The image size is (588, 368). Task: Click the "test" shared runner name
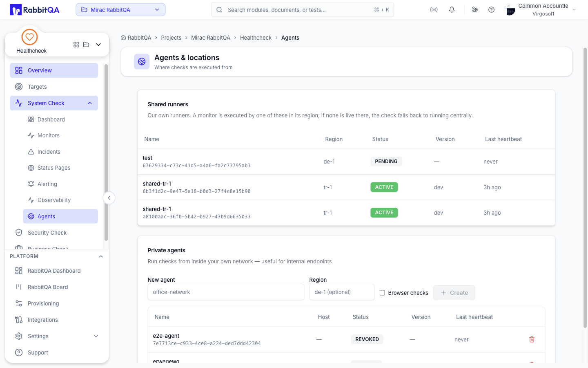[x=147, y=158]
